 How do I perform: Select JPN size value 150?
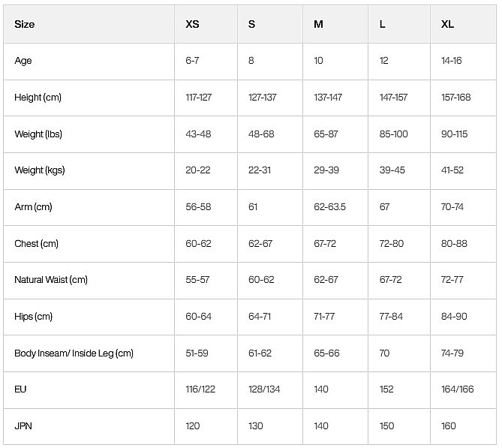coord(386,426)
